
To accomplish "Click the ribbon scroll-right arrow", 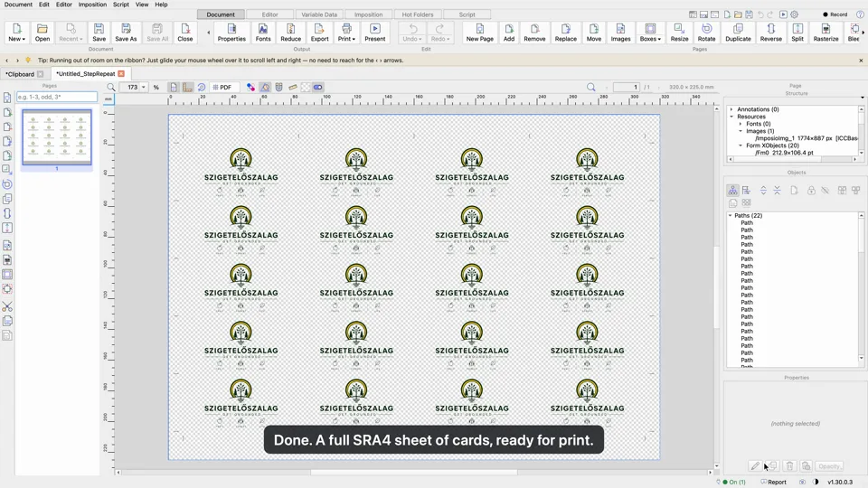I will [863, 33].
